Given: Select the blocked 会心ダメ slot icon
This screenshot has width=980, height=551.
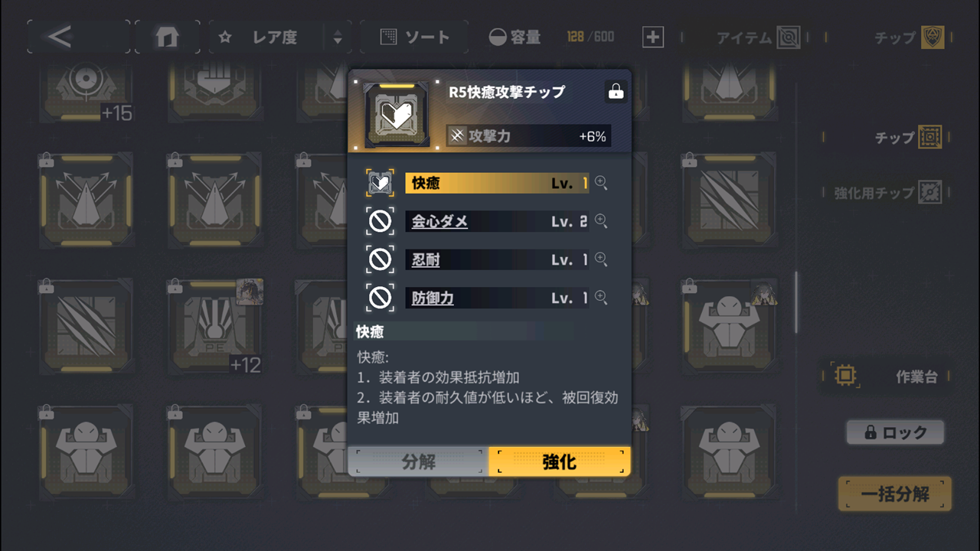Looking at the screenshot, I should coord(381,221).
